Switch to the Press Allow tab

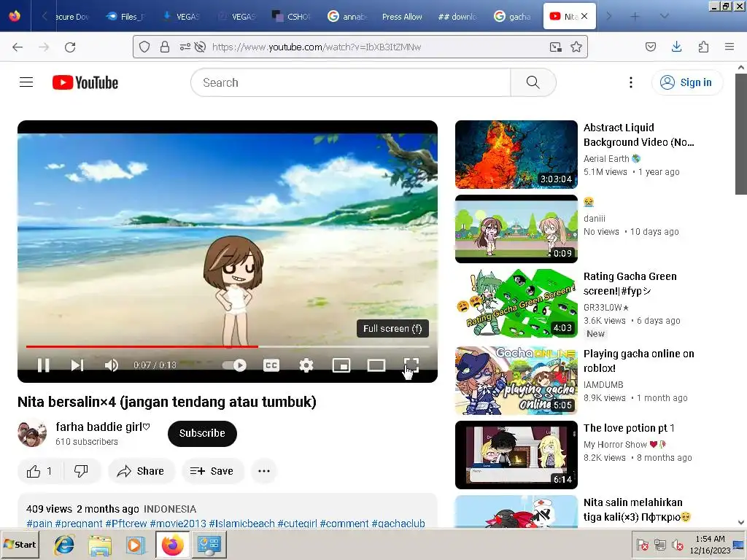pos(403,16)
